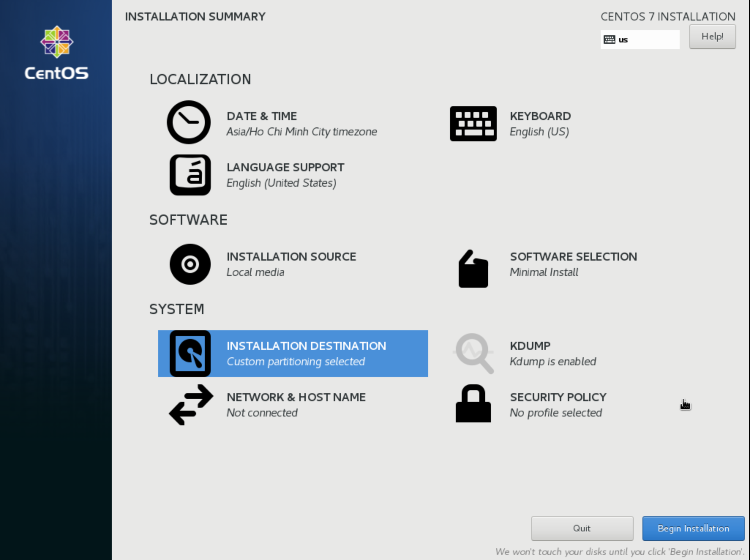Click the No profile selected status
Viewport: 750px width, 560px height.
coord(556,413)
